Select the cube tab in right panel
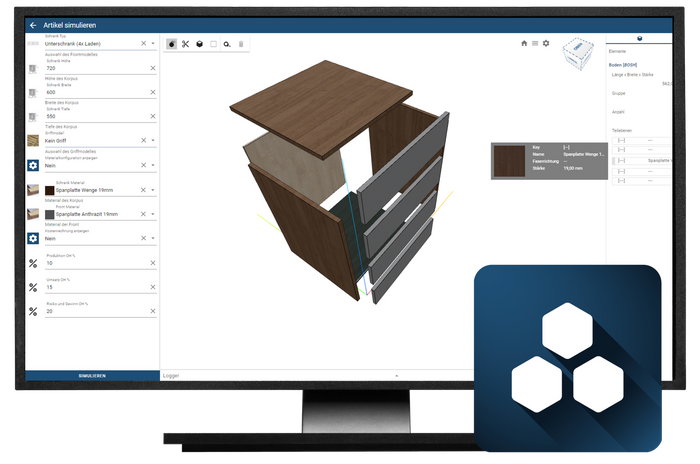 639,38
